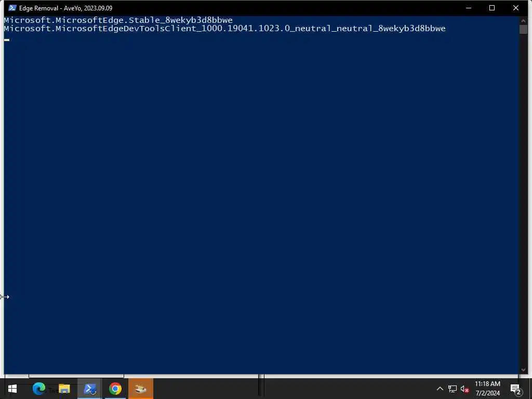Show hidden system tray icons
The image size is (532, 399).
click(440, 389)
